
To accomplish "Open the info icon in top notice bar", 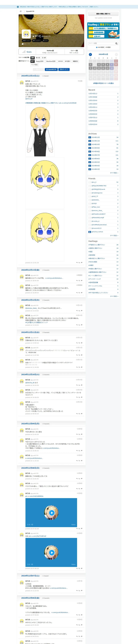I will (x=18, y=7).
